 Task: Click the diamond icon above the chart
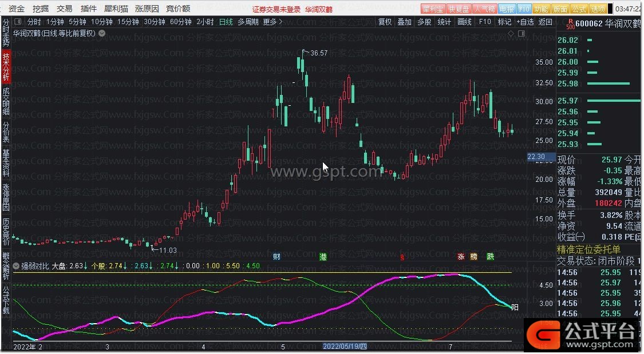pyautogui.click(x=511, y=34)
